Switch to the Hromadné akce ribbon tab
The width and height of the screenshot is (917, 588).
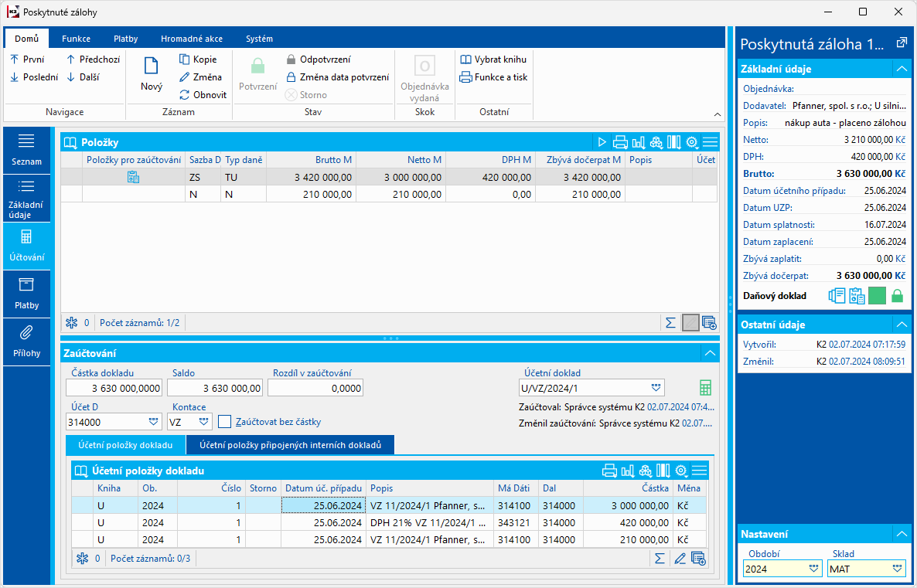pyautogui.click(x=192, y=39)
